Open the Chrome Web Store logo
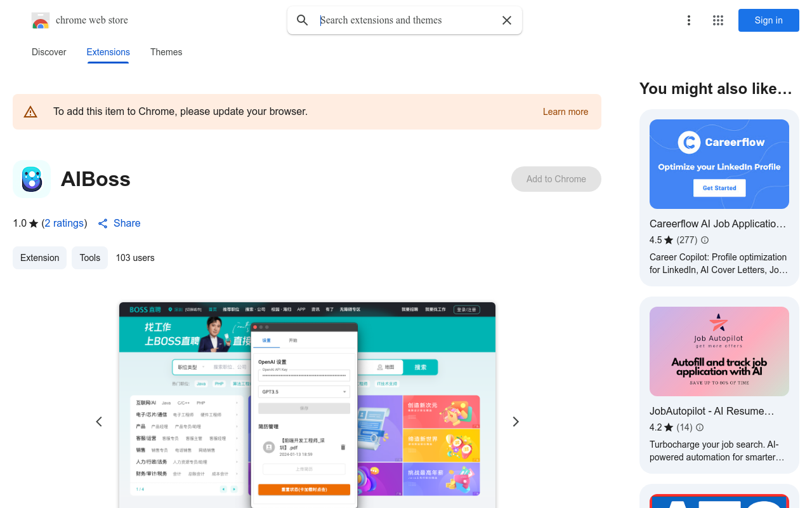The width and height of the screenshot is (812, 508). click(41, 20)
